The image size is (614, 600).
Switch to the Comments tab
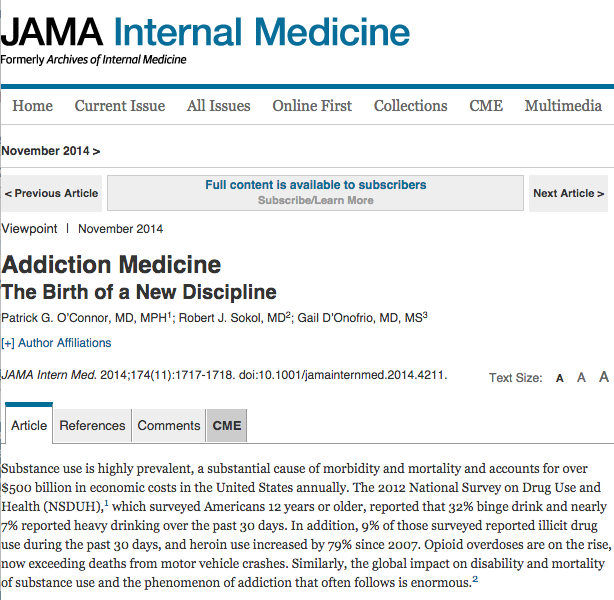[169, 426]
